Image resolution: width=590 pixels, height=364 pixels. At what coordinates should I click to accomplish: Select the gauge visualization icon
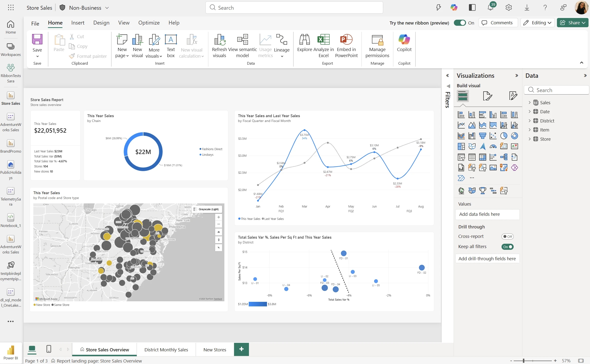[493, 146]
